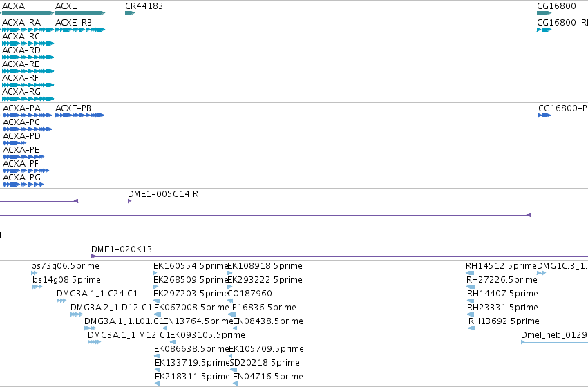Select DMG3A.1_1.M12.C1 feature
This screenshot has width=588, height=387.
pos(94,342)
